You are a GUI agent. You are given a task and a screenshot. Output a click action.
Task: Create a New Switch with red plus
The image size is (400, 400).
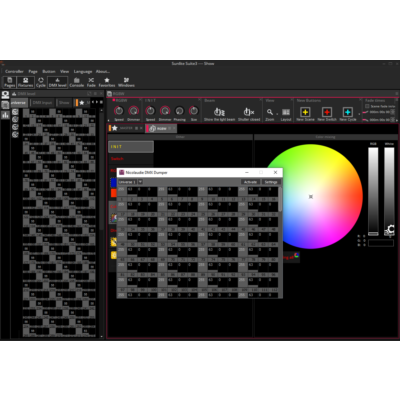click(x=327, y=112)
